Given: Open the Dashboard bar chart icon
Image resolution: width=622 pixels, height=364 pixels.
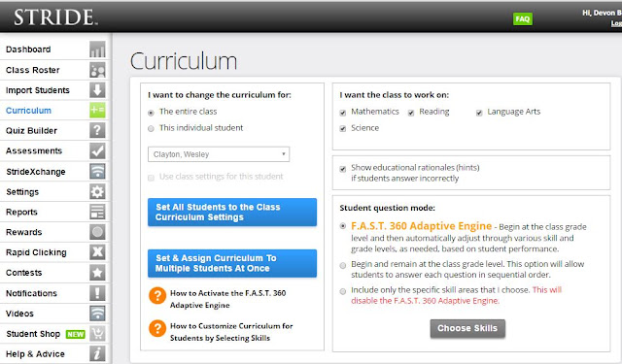Looking at the screenshot, I should point(97,50).
